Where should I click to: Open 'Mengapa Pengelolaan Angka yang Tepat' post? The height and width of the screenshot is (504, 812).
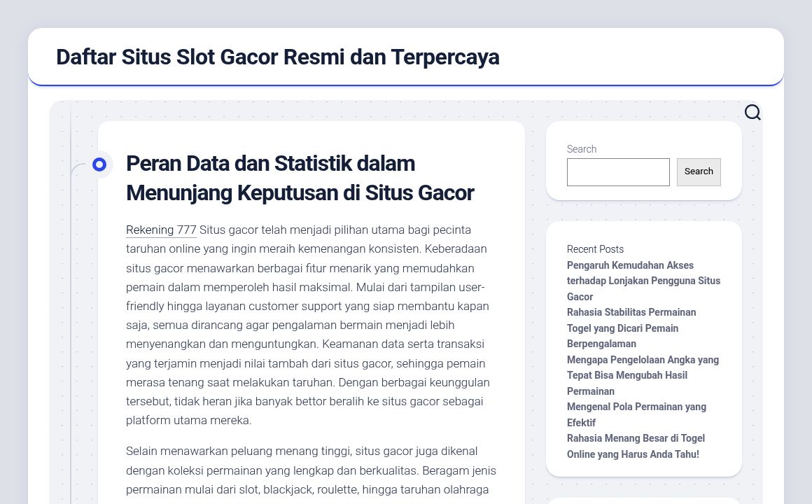click(x=643, y=375)
